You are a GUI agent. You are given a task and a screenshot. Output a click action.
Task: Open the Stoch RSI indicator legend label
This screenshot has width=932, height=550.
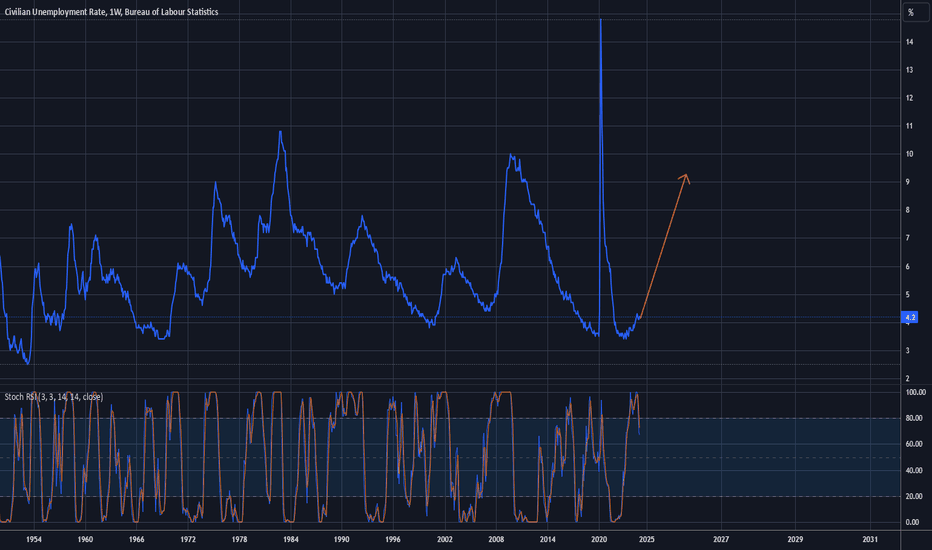53,397
